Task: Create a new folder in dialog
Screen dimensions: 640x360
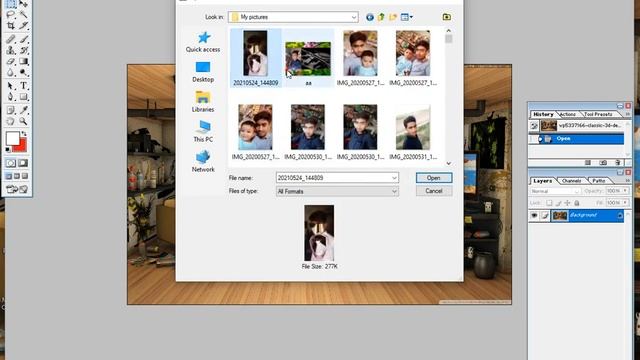Action: pos(393,17)
